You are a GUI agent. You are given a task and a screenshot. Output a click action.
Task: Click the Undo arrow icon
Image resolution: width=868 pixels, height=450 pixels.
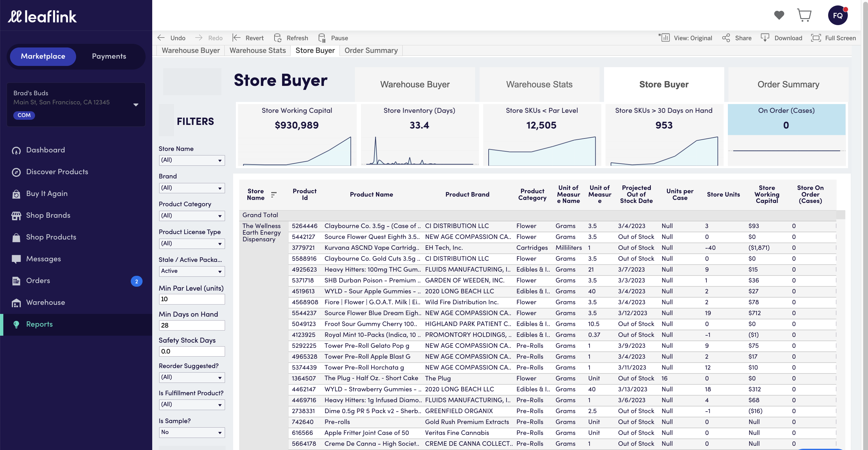(161, 38)
